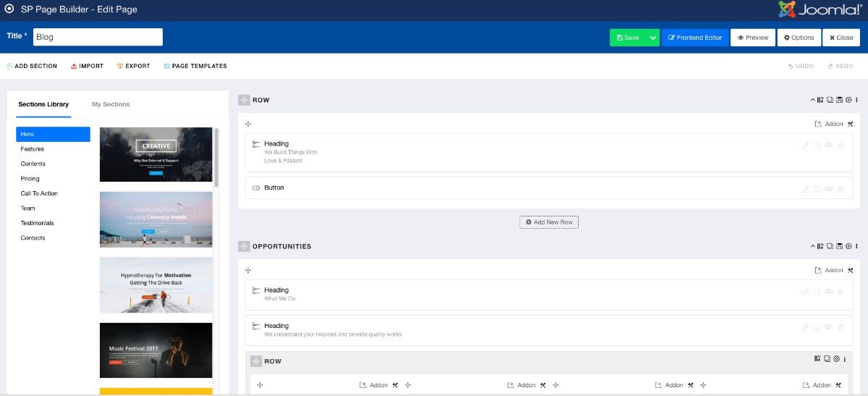Open column settings tools icon in first row
Image resolution: width=868 pixels, height=396 pixels.
pos(851,124)
